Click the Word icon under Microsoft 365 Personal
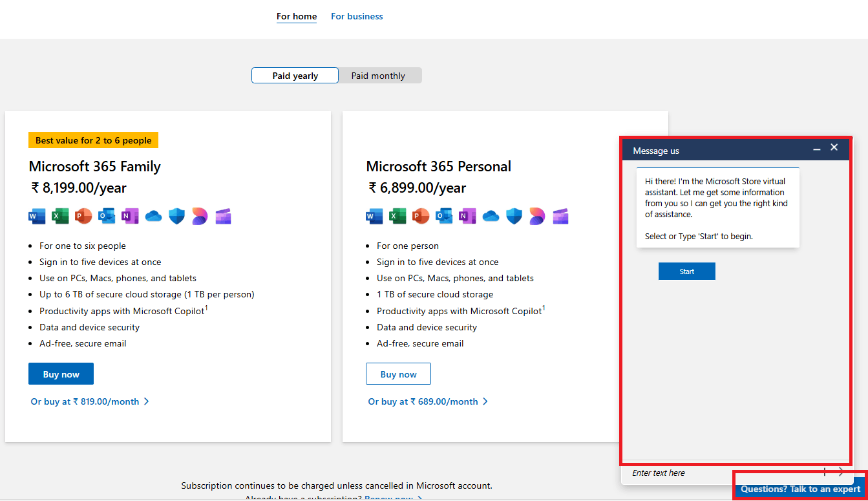 point(374,217)
